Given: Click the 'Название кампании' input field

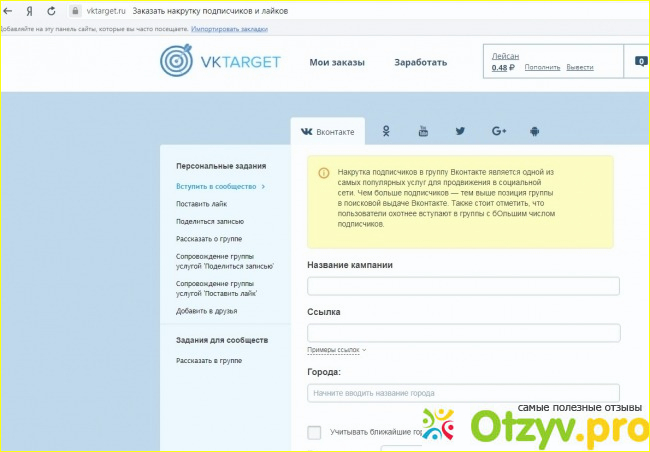Looking at the screenshot, I should 463,286.
